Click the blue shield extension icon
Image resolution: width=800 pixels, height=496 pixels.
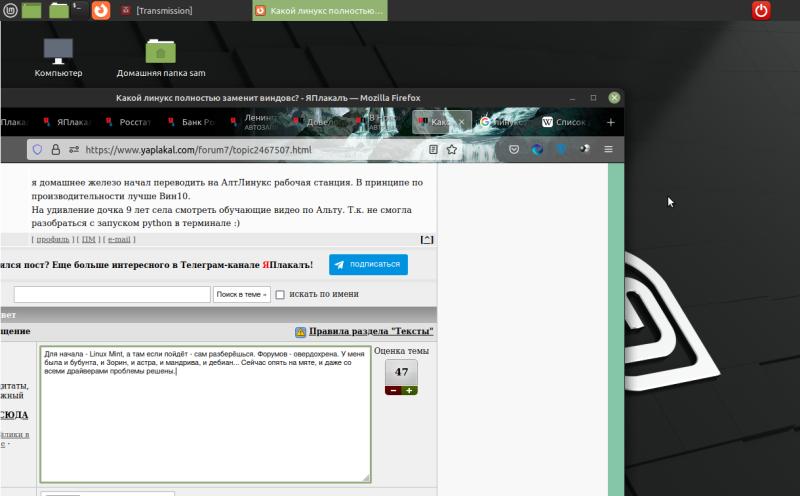(x=561, y=150)
